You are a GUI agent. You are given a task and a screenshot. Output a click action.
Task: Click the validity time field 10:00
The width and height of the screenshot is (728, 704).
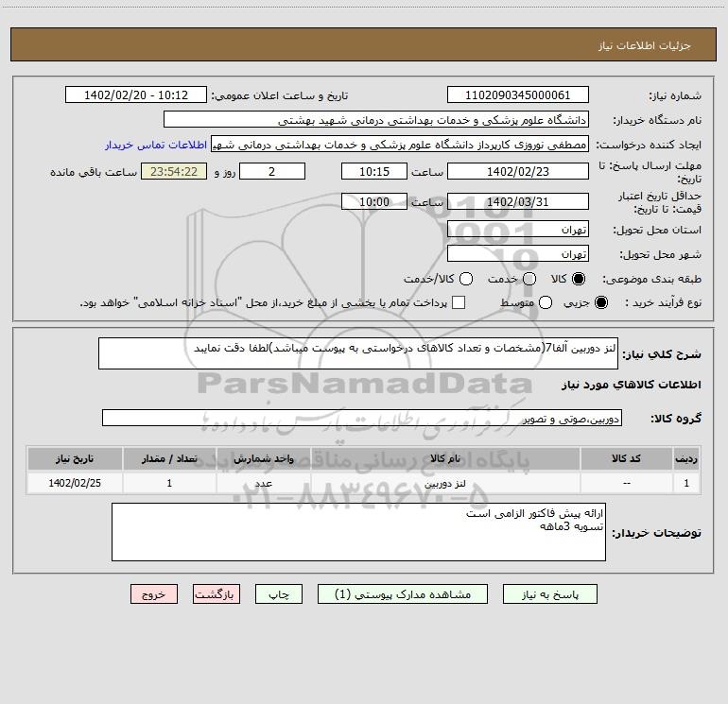click(x=374, y=202)
